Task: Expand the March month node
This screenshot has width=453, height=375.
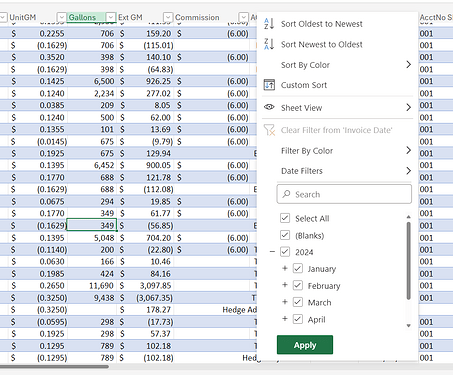Action: [285, 302]
